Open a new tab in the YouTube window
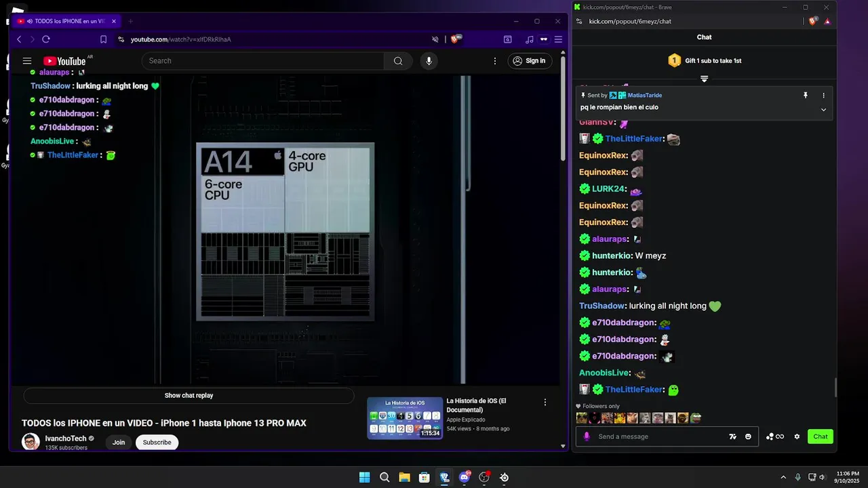Viewport: 868px width, 488px height. 130,21
